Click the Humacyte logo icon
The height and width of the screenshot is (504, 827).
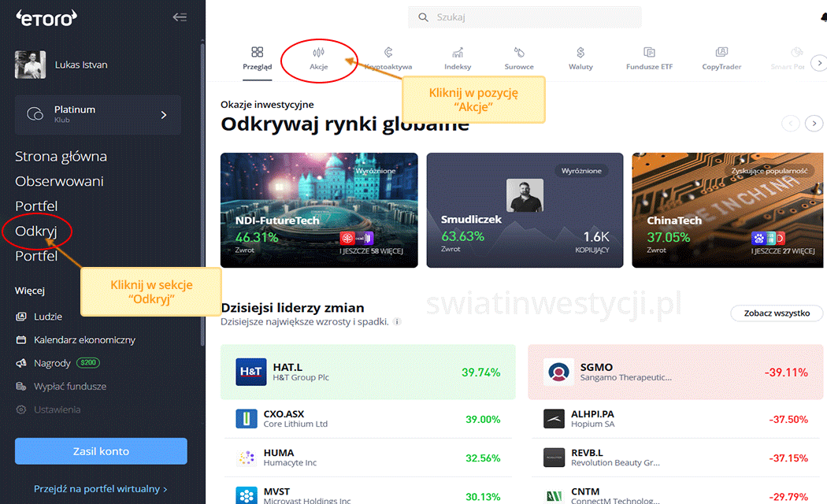pos(247,458)
